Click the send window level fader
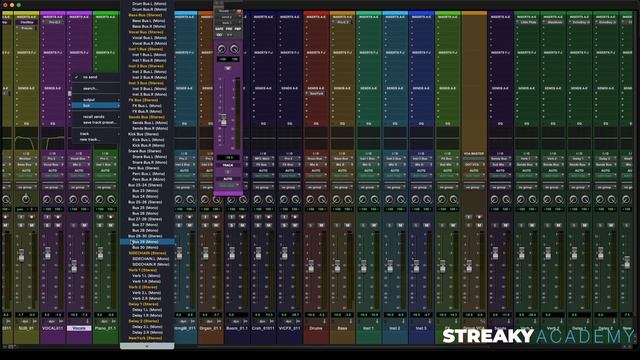640x360 pixels. pyautogui.click(x=224, y=120)
